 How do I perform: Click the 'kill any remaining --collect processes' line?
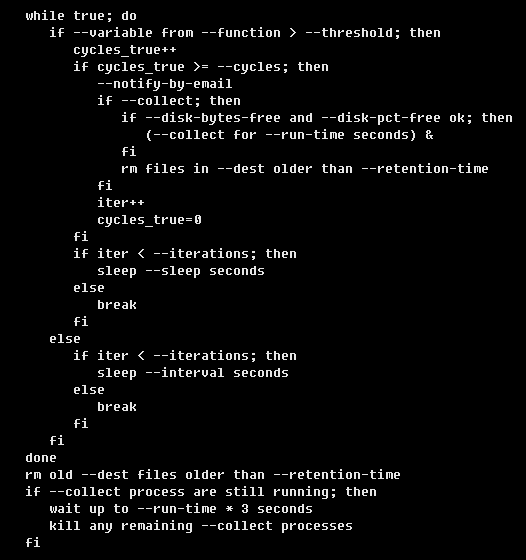(201, 526)
